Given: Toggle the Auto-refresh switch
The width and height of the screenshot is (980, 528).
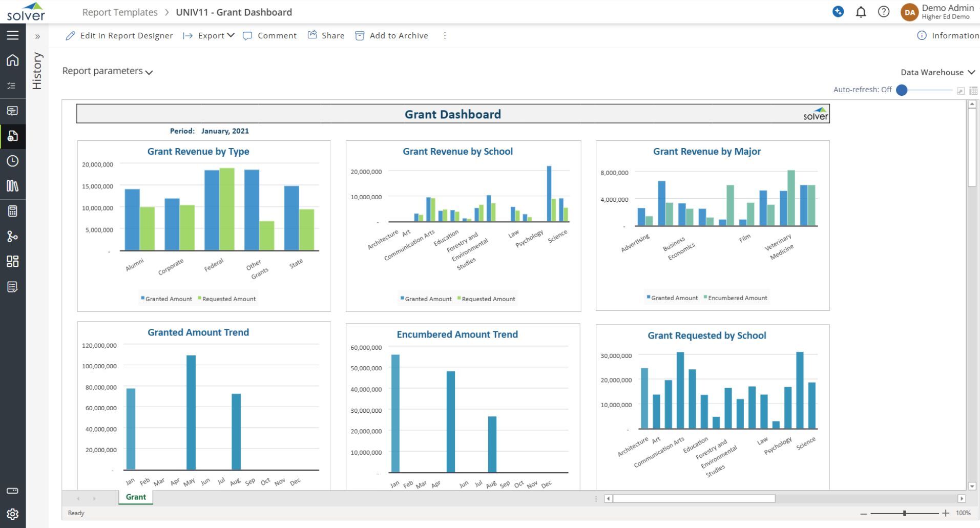Looking at the screenshot, I should click(903, 90).
